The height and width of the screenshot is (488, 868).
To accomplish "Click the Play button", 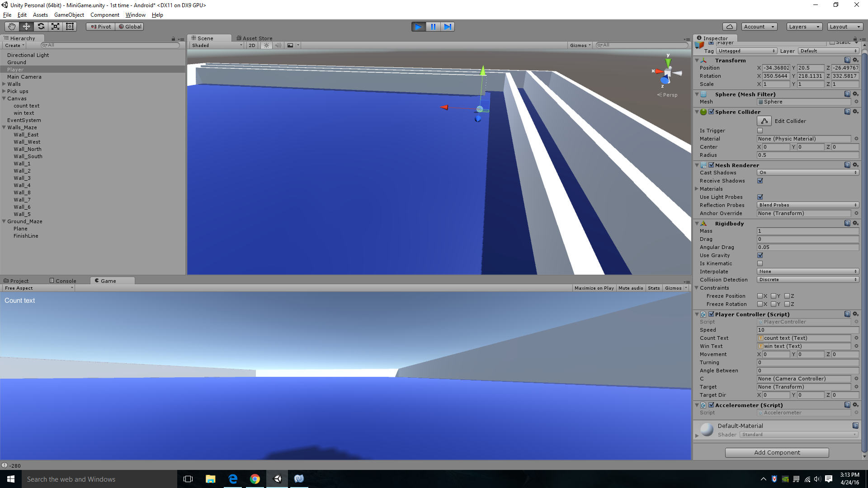I will point(419,27).
